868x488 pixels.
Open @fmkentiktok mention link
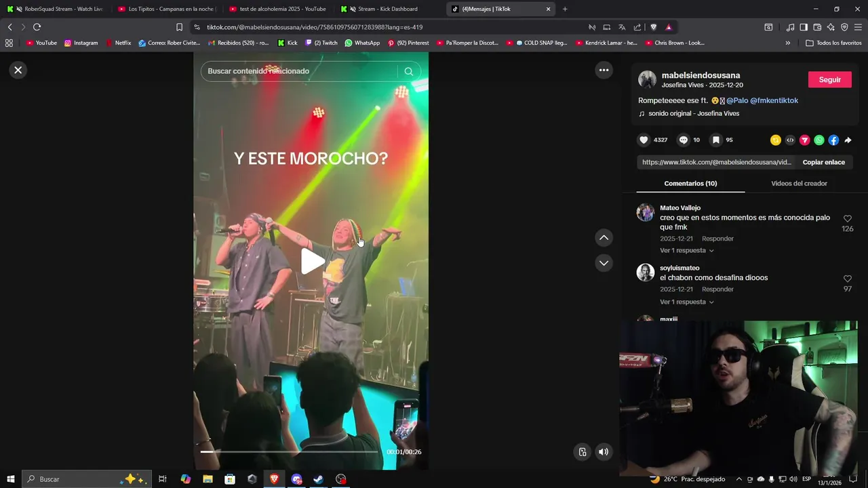[774, 100]
